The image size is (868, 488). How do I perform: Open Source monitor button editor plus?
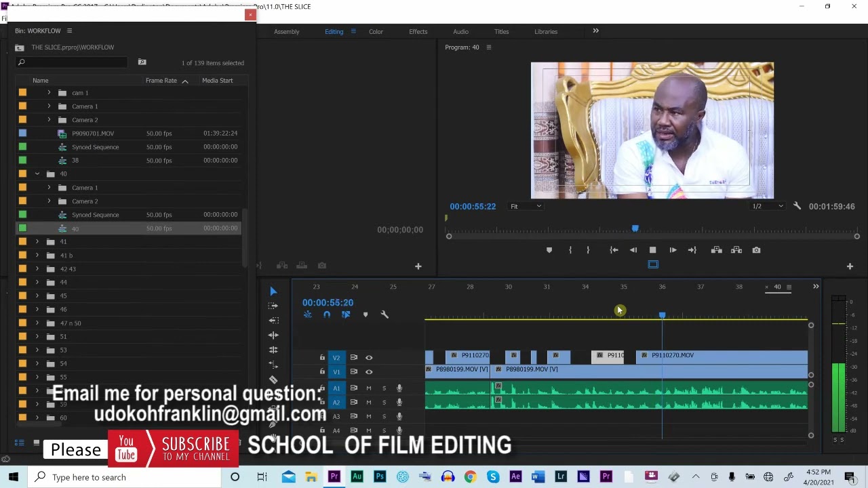point(418,266)
